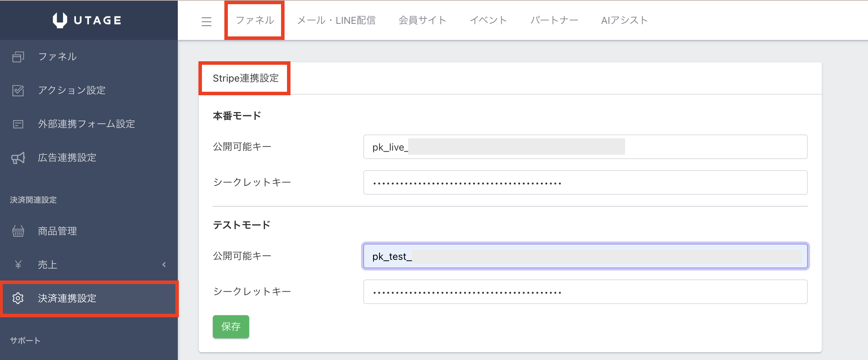Click the external form settings icon

18,124
